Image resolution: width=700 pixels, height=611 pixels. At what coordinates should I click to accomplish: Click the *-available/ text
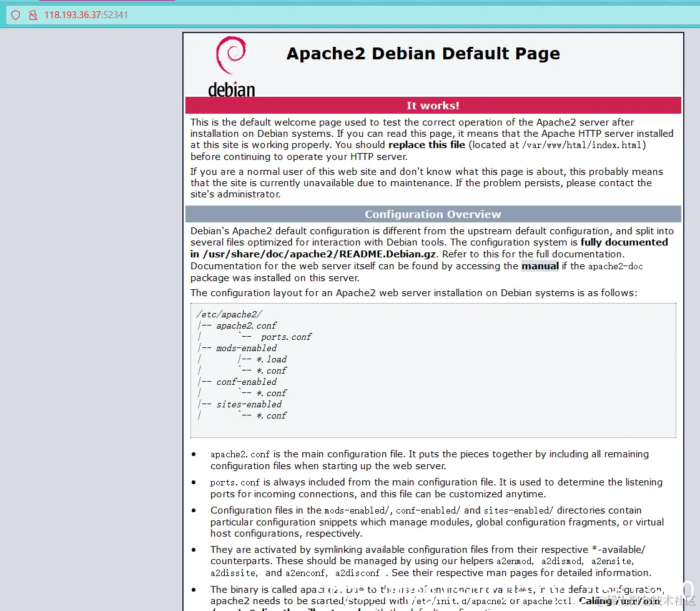coord(619,550)
